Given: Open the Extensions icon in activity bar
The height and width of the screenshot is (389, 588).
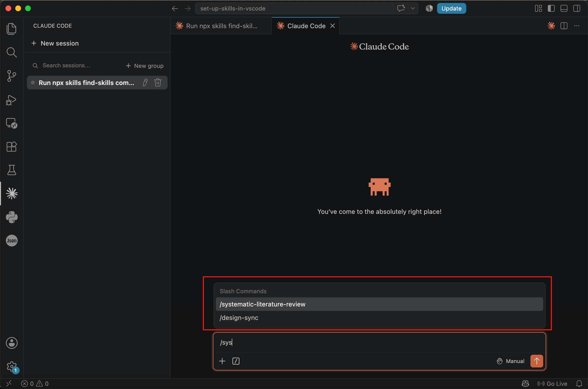Looking at the screenshot, I should pos(12,147).
